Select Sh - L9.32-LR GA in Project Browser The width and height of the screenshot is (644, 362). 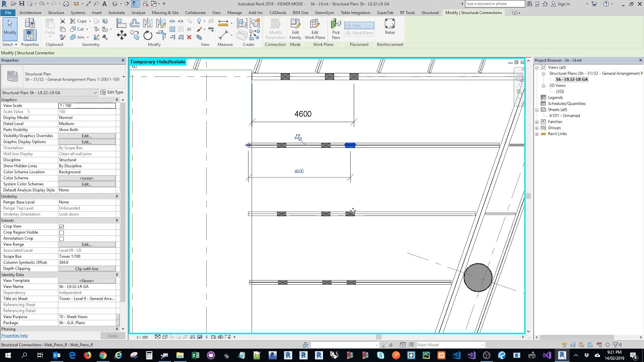point(572,79)
